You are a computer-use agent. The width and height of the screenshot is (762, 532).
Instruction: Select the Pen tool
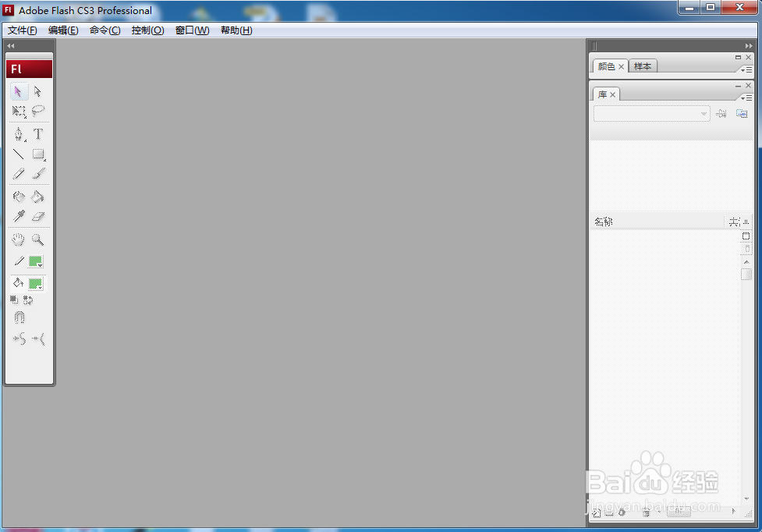click(x=19, y=134)
